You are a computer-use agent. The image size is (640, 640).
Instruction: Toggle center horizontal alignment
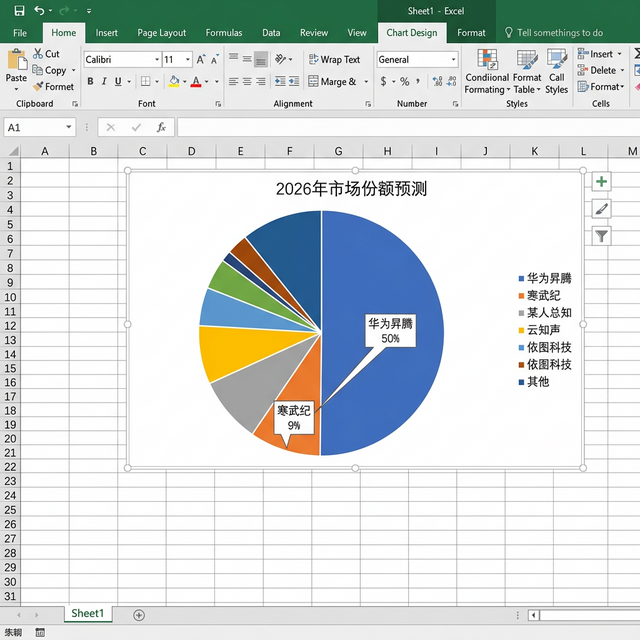247,81
